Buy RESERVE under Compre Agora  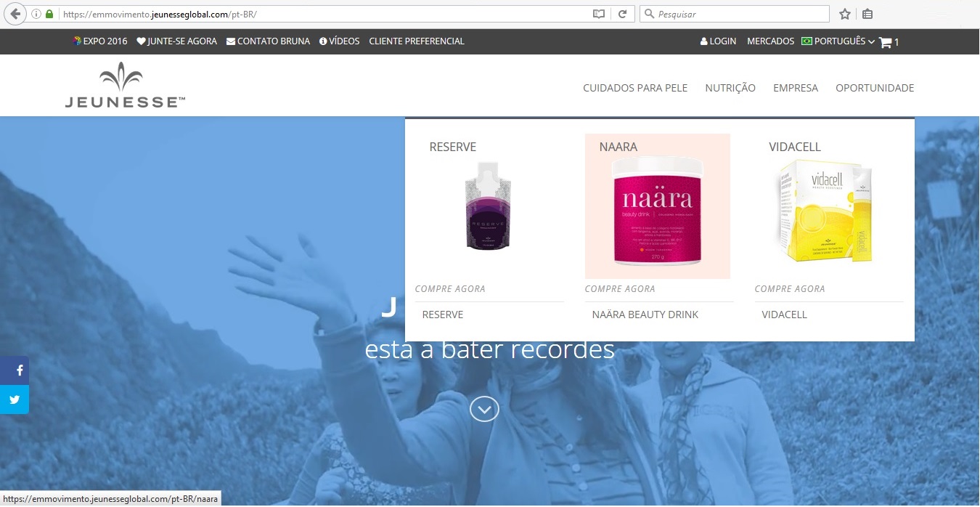(x=443, y=315)
